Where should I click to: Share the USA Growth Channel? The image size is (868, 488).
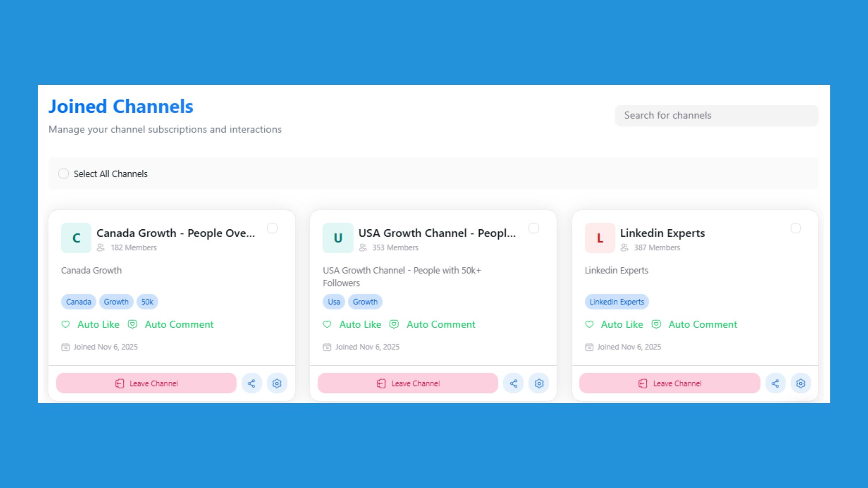[513, 383]
